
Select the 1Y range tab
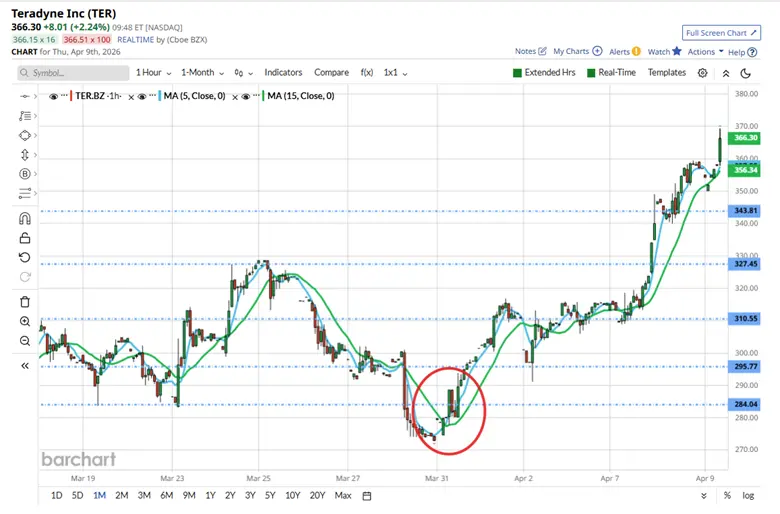(x=210, y=496)
